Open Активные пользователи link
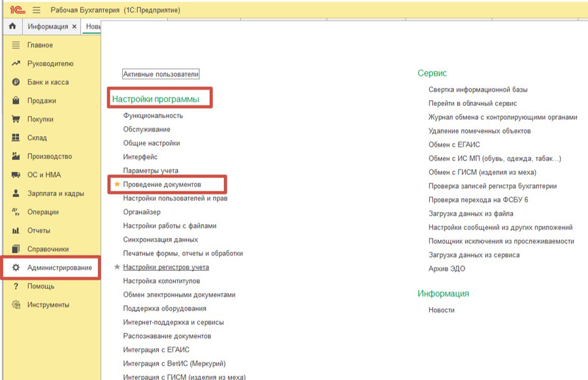This screenshot has width=588, height=380. pyautogui.click(x=161, y=74)
